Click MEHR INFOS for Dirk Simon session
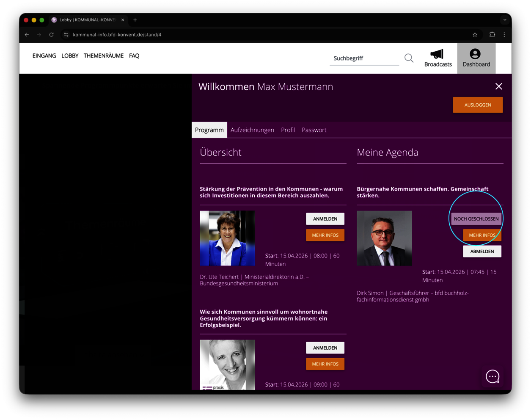 [x=482, y=235]
